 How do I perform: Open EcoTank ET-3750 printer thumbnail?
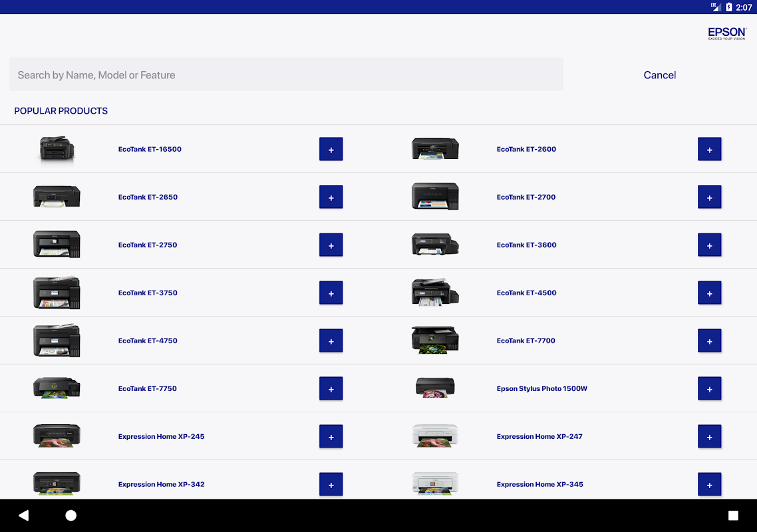57,293
